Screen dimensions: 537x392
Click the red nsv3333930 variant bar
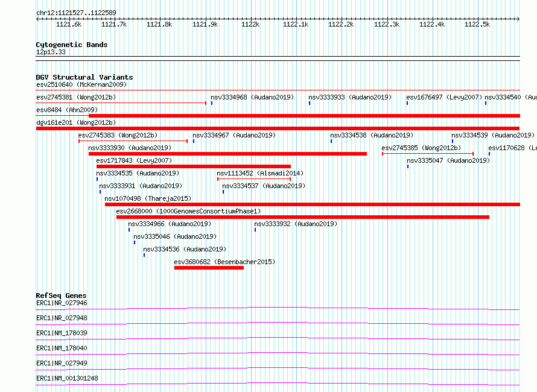click(227, 154)
